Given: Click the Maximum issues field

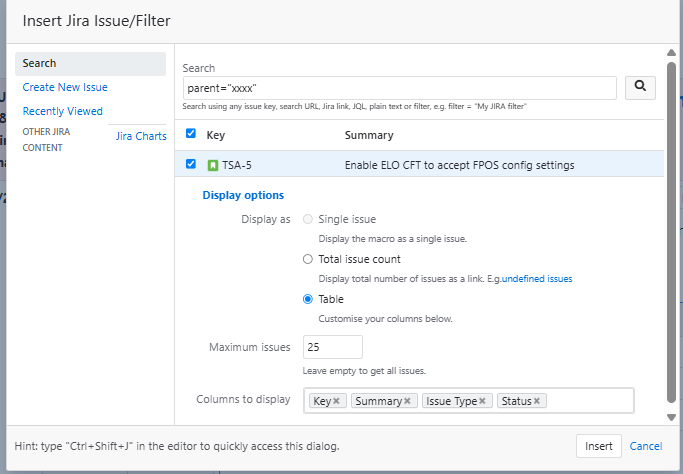Looking at the screenshot, I should coord(333,347).
